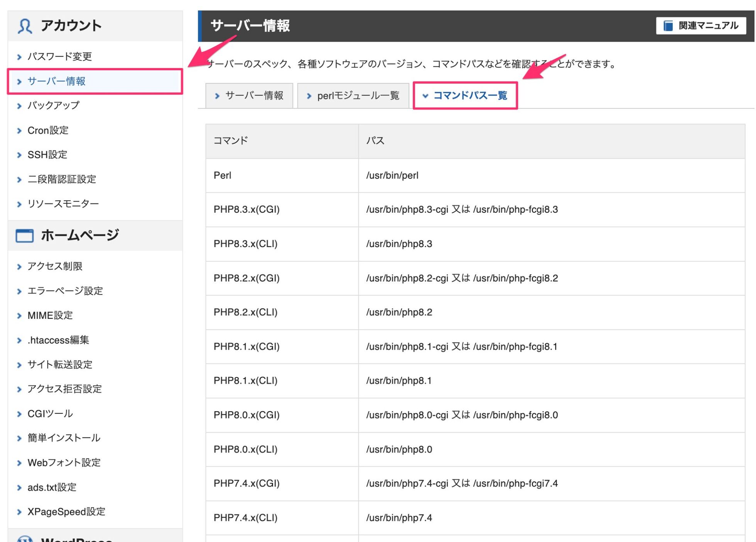This screenshot has width=756, height=542.
Task: Click the ホームページ section heading
Action: [80, 235]
